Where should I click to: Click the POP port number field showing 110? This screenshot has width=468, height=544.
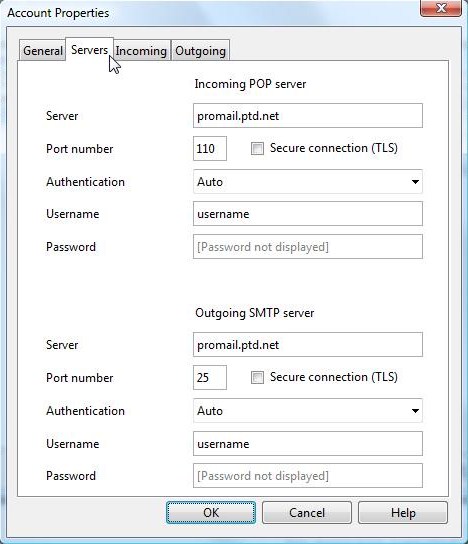click(210, 148)
